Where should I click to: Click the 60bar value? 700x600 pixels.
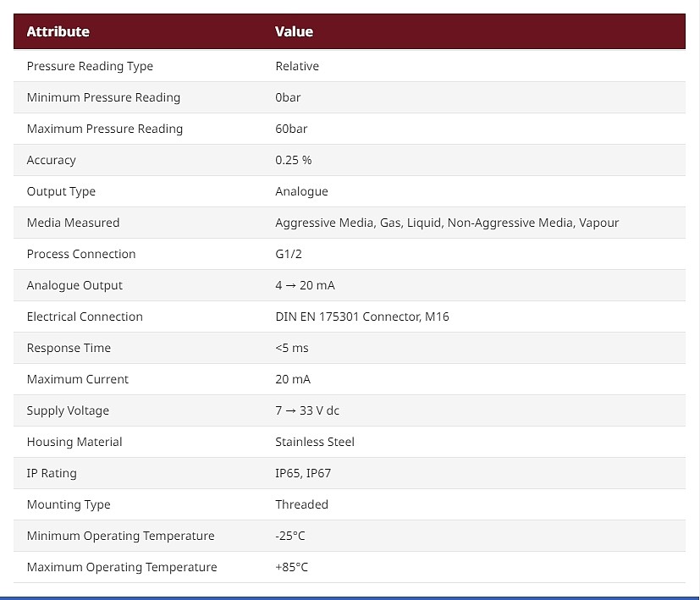291,129
